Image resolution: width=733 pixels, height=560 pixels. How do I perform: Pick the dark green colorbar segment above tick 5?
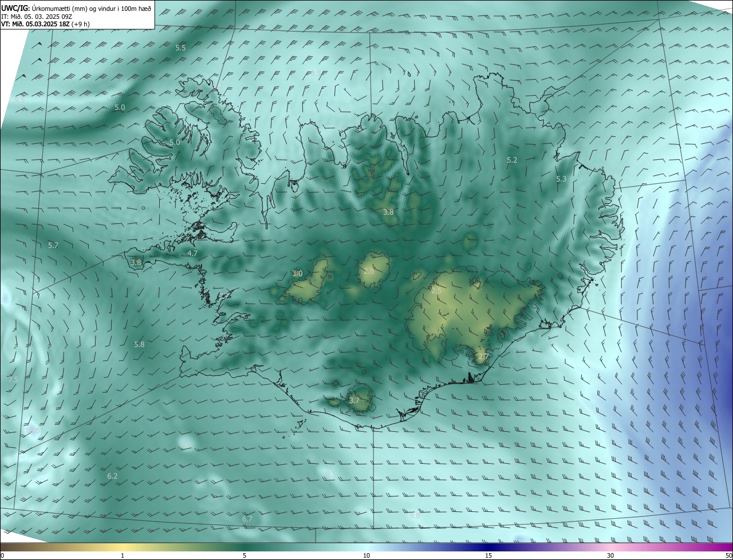tap(245, 547)
